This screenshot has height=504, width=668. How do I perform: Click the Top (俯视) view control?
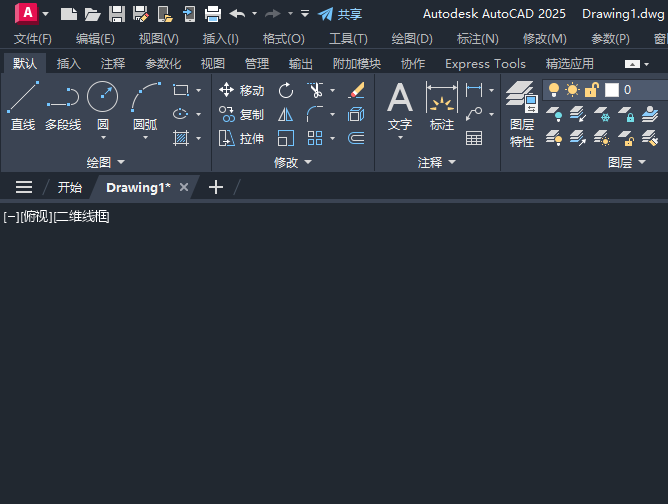[37, 217]
